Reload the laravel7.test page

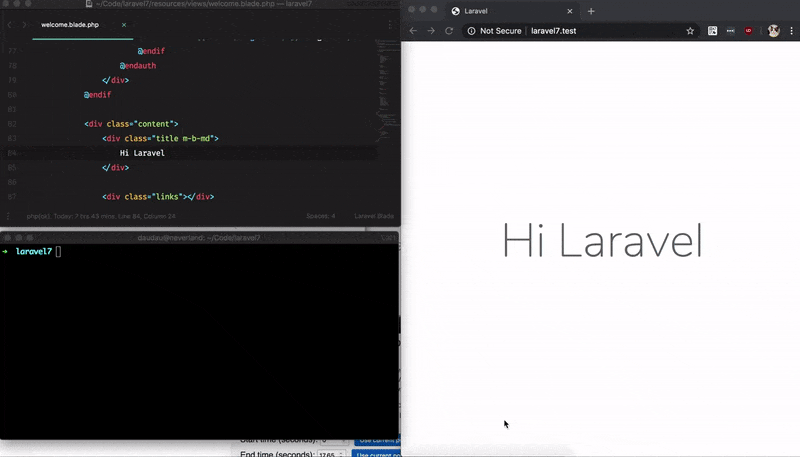pos(449,31)
